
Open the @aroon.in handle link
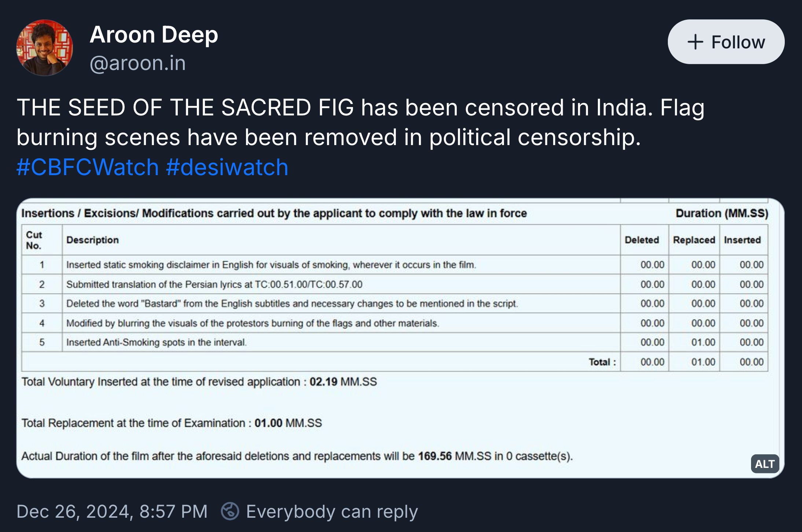(x=138, y=63)
